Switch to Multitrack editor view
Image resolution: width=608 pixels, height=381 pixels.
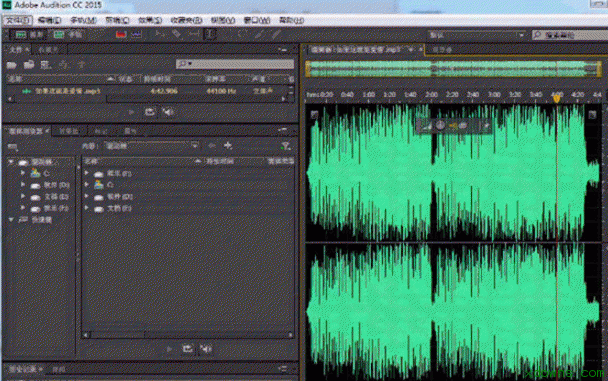pyautogui.click(x=68, y=35)
